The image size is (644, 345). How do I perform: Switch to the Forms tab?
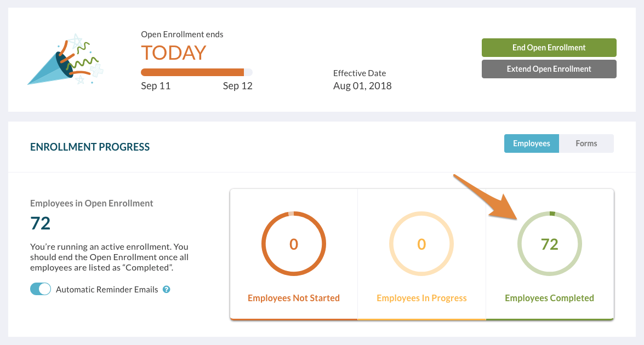tap(586, 143)
